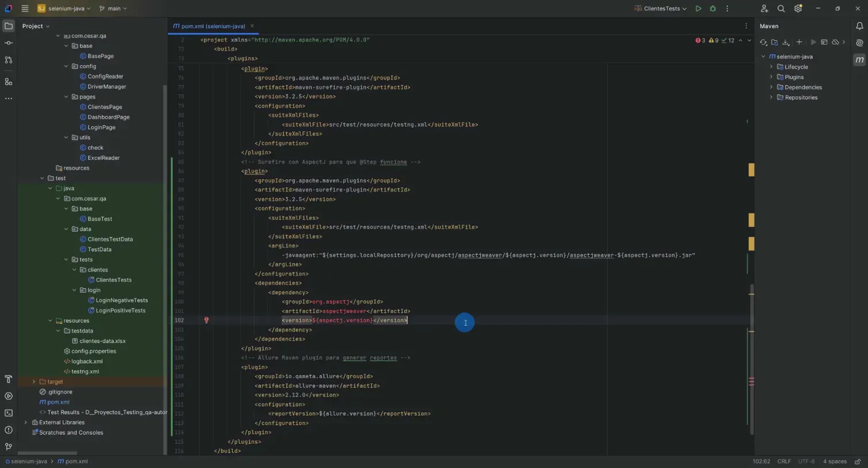This screenshot has height=468, width=868.
Task: Open the hamburger main menu
Action: pyautogui.click(x=25, y=8)
